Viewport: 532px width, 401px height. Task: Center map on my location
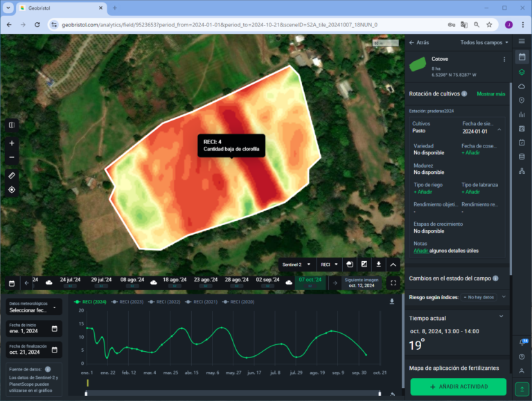tap(12, 190)
